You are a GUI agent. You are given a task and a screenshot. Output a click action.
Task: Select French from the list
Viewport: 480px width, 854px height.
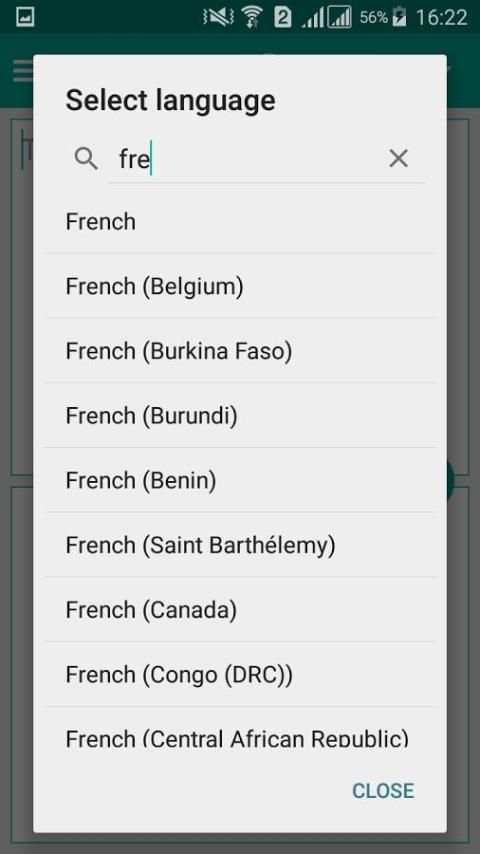click(240, 222)
